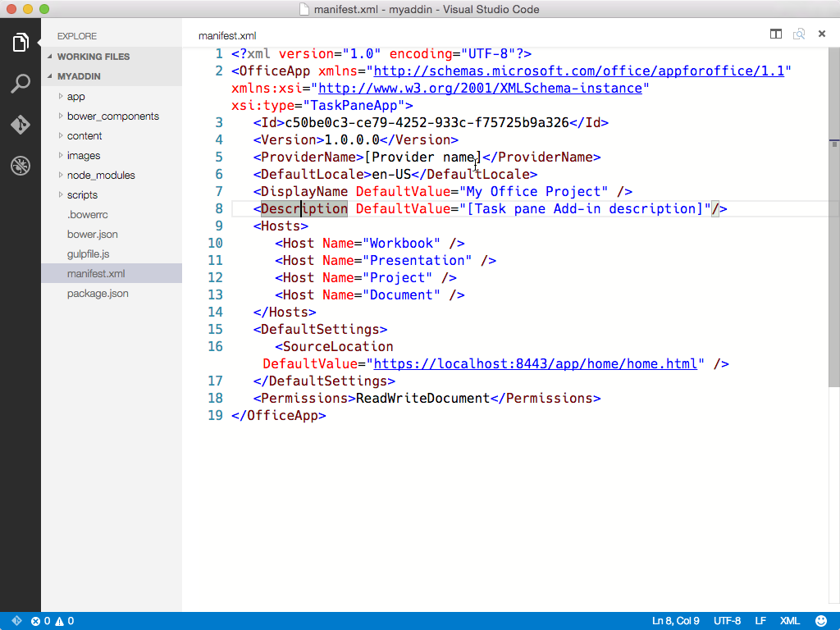Expand the bower_components folder
The width and height of the screenshot is (840, 630).
(112, 116)
